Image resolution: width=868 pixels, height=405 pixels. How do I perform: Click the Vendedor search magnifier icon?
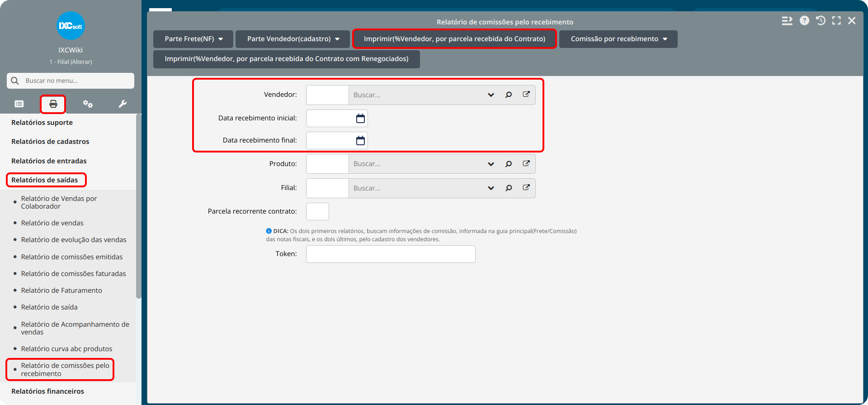coord(509,95)
